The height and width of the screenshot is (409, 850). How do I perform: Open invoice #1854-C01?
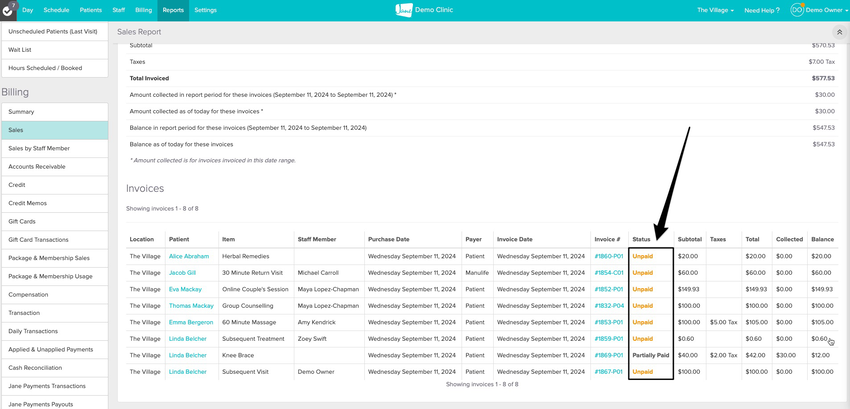609,273
